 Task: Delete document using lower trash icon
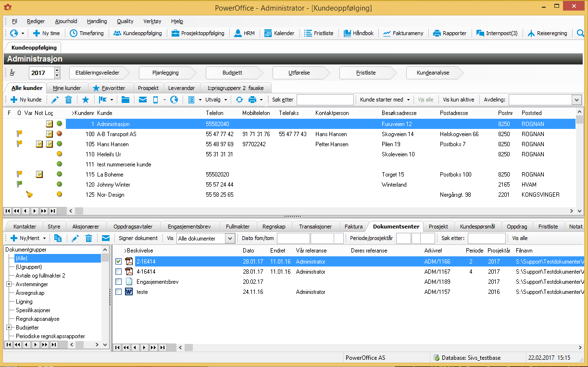(89, 238)
